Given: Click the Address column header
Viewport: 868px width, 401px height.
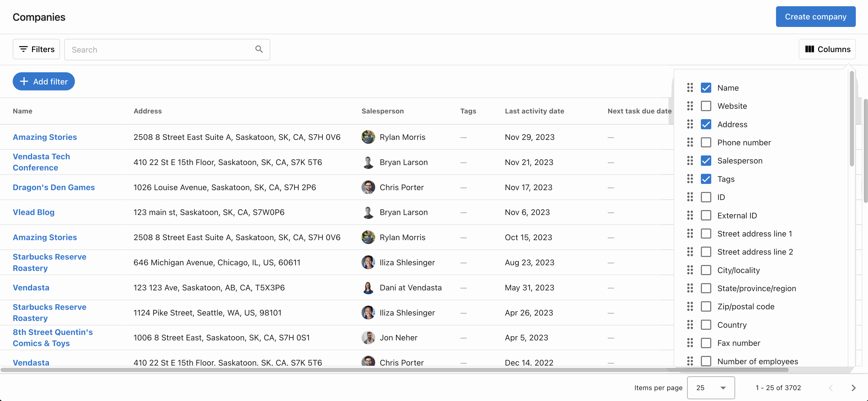Looking at the screenshot, I should [148, 111].
